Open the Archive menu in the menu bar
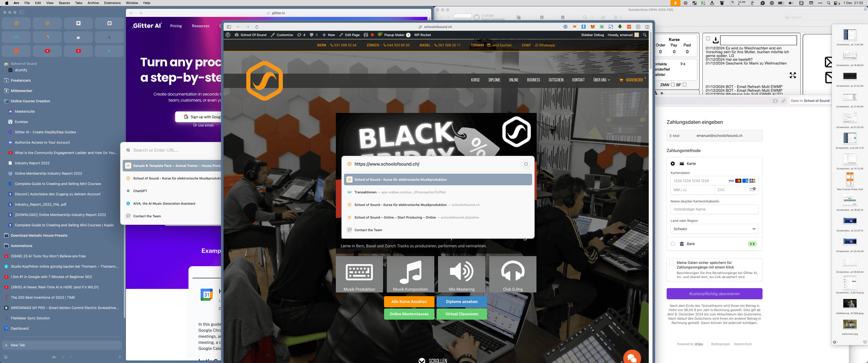Viewport: 868px width, 363px height. click(93, 3)
